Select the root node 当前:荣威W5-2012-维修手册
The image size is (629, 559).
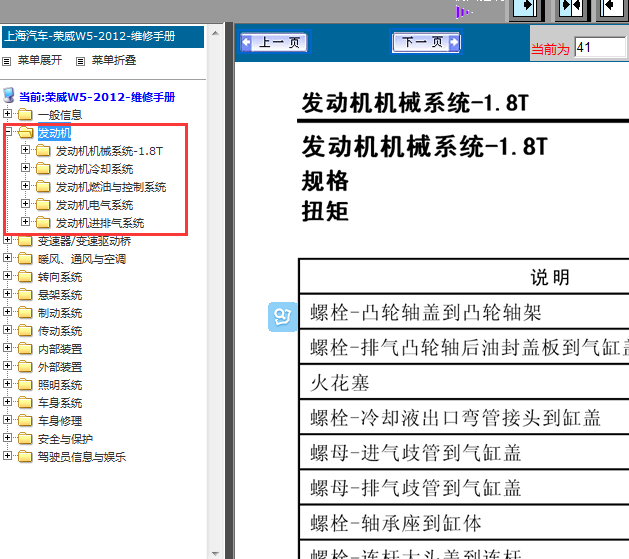(97, 97)
